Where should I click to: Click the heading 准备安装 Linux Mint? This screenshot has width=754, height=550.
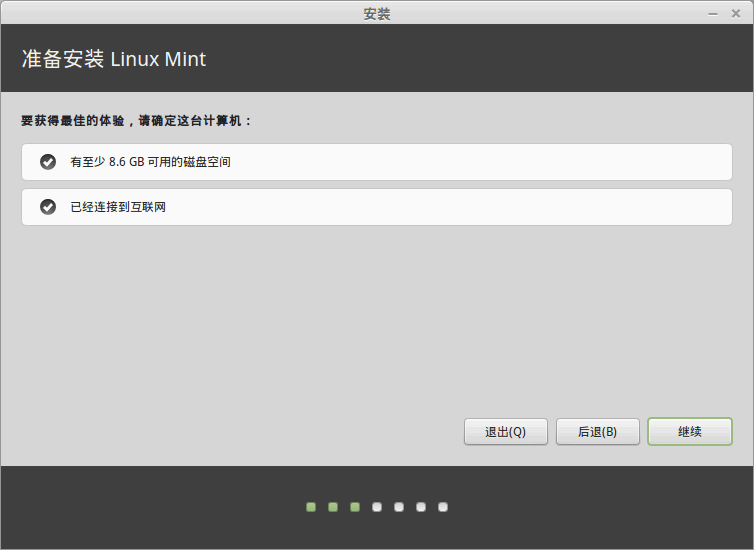click(113, 59)
